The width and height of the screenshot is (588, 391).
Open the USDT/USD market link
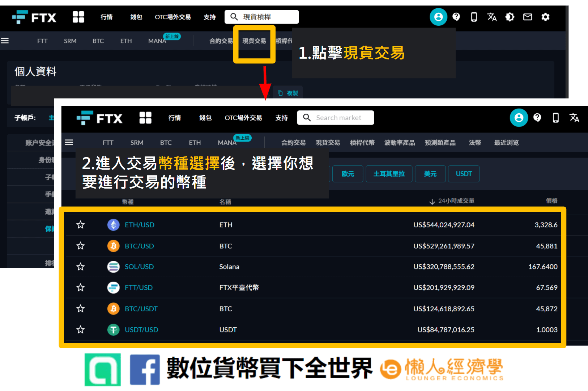(141, 330)
